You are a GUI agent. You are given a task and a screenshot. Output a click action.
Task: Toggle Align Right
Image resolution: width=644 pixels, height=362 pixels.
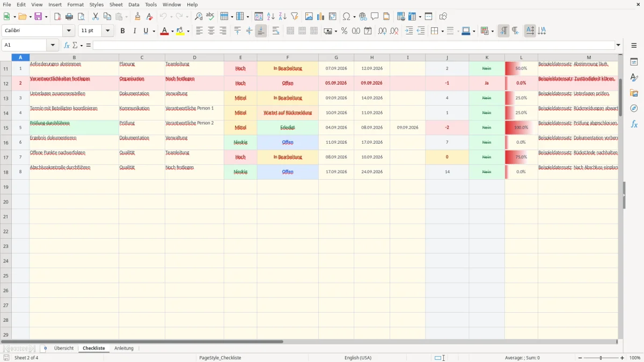click(x=223, y=31)
